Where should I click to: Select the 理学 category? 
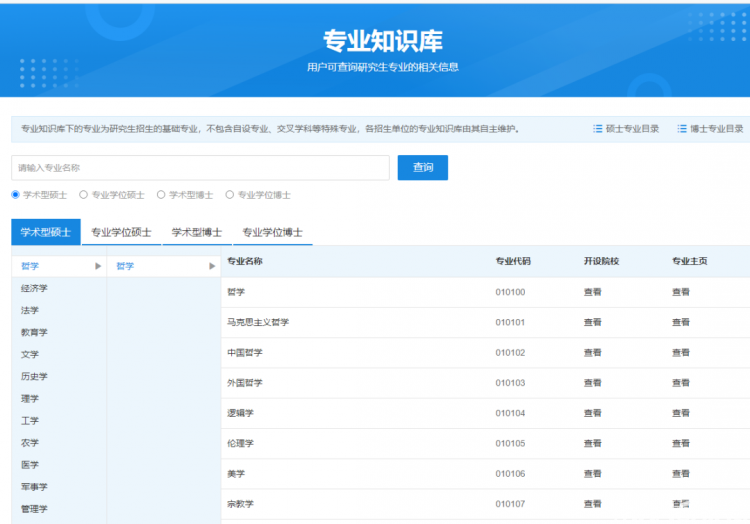point(30,399)
